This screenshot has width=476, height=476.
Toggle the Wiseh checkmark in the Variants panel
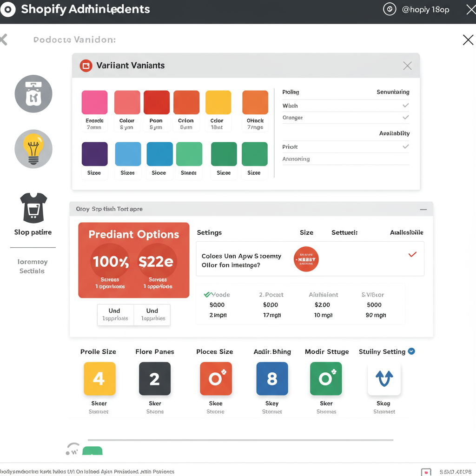[x=405, y=106]
